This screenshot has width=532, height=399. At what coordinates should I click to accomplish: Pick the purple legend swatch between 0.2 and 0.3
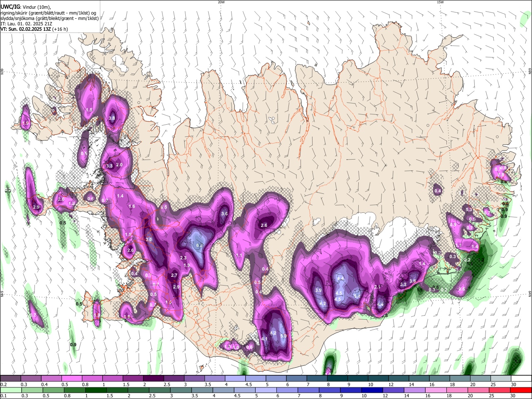click(10, 379)
